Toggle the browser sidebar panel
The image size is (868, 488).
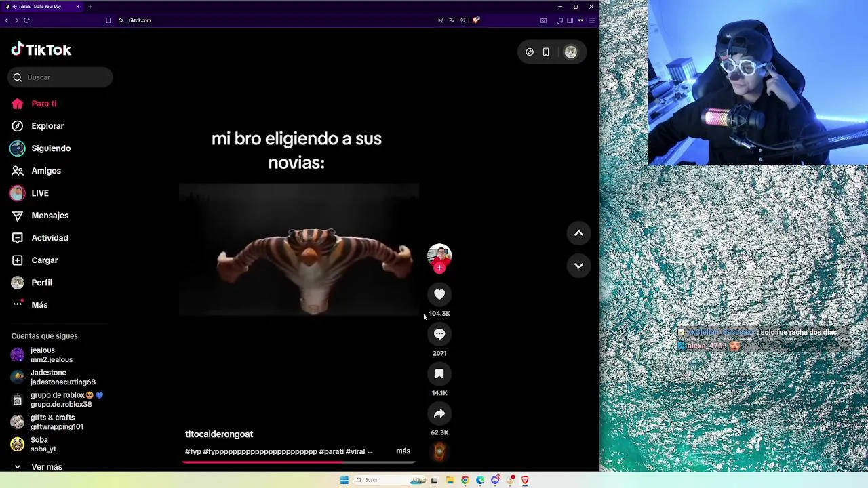(570, 20)
